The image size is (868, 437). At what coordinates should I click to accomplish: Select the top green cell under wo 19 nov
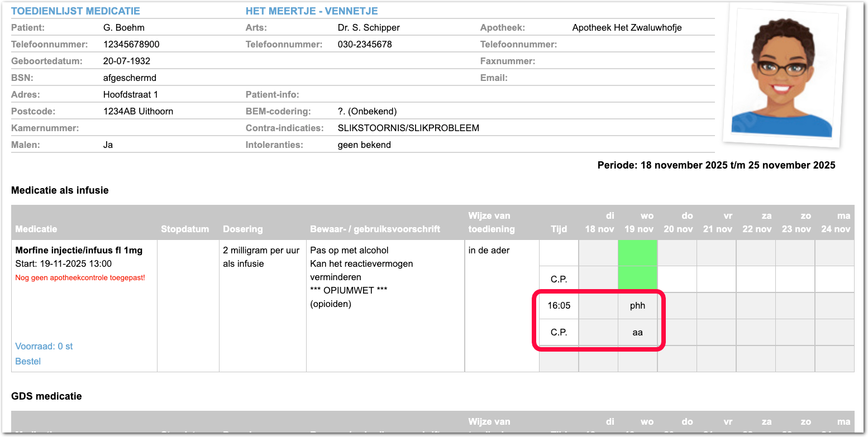point(637,253)
